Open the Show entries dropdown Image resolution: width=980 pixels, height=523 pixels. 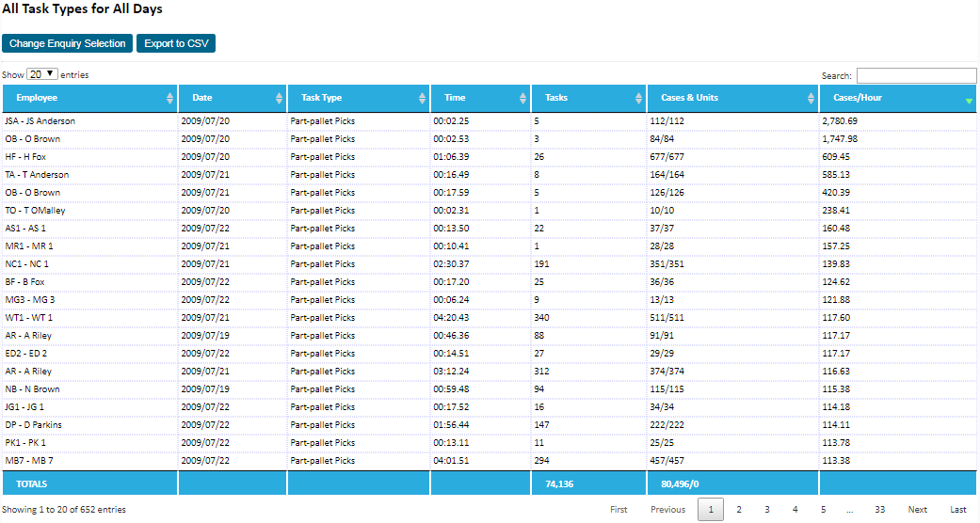(41, 73)
